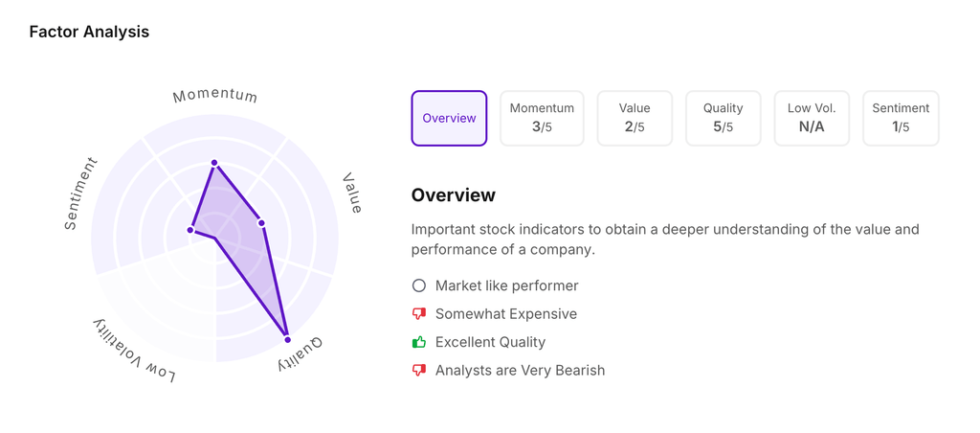Click the Sentiment data point on radar chart
The image size is (980, 433).
click(x=190, y=230)
